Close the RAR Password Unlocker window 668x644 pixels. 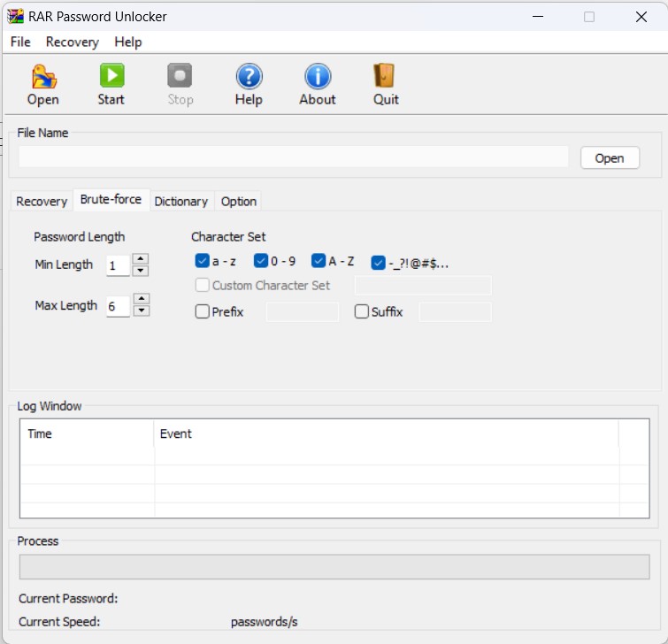coord(641,17)
